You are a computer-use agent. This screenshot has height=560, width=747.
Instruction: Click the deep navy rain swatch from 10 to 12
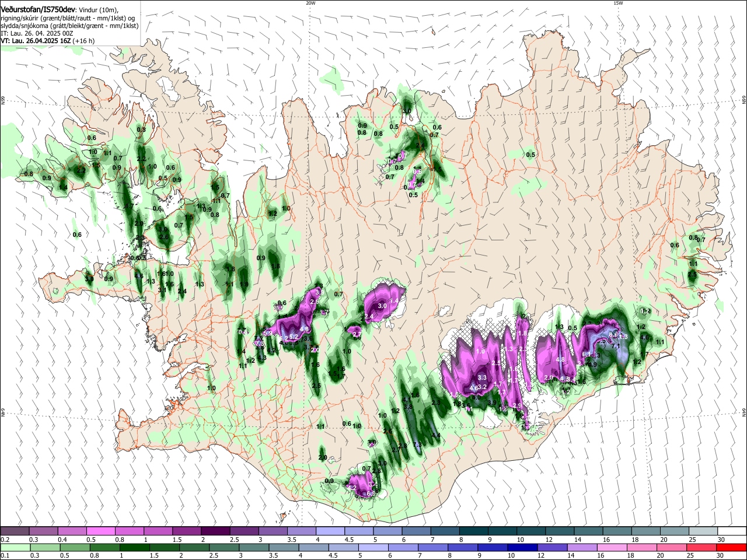pos(522,547)
